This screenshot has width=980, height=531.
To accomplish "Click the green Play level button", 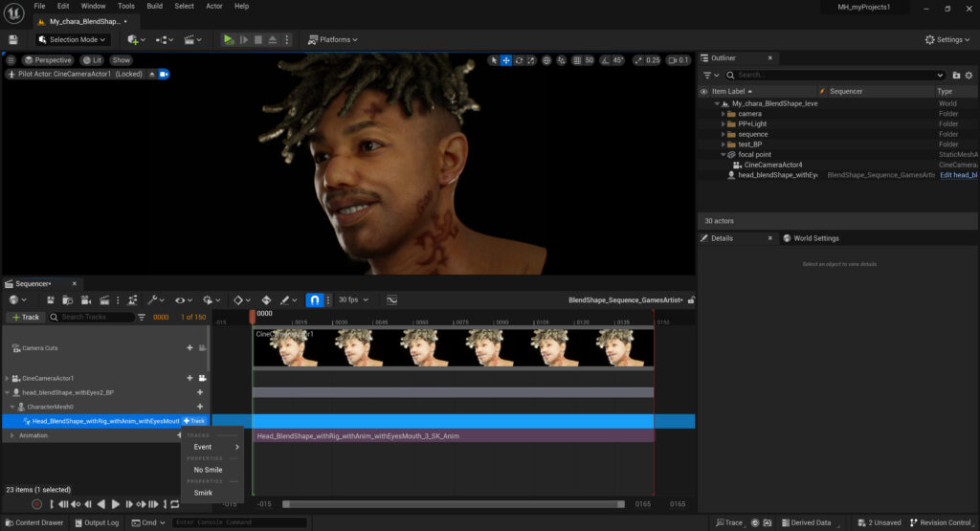I will (x=228, y=39).
